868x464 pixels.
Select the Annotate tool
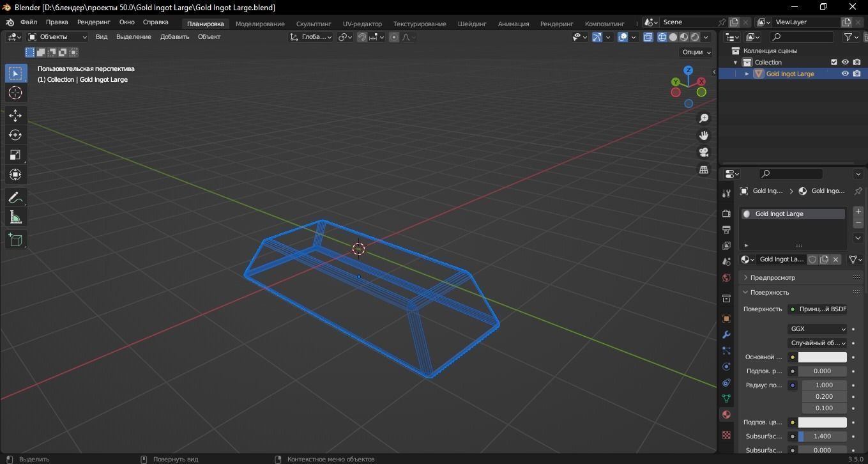point(15,197)
